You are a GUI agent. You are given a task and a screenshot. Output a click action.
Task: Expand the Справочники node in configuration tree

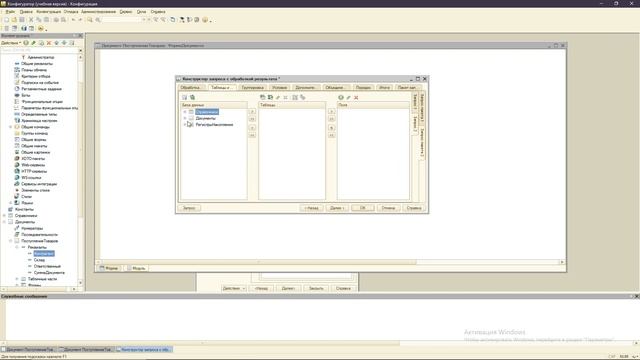click(4, 216)
